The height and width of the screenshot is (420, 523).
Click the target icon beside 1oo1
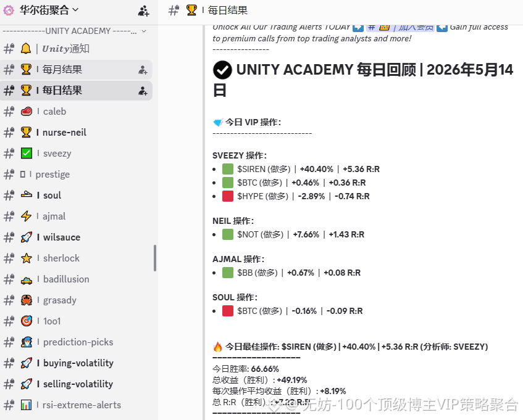click(x=27, y=321)
